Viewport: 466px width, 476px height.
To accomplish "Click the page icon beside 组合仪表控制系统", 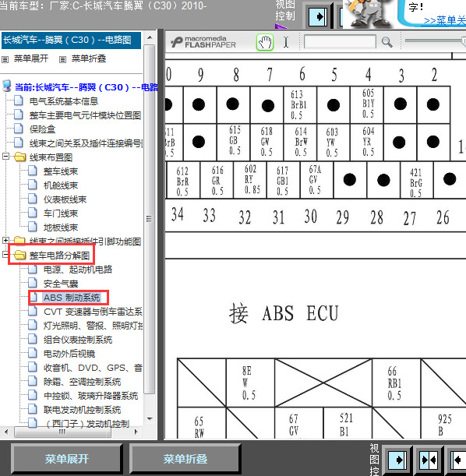I will point(33,339).
